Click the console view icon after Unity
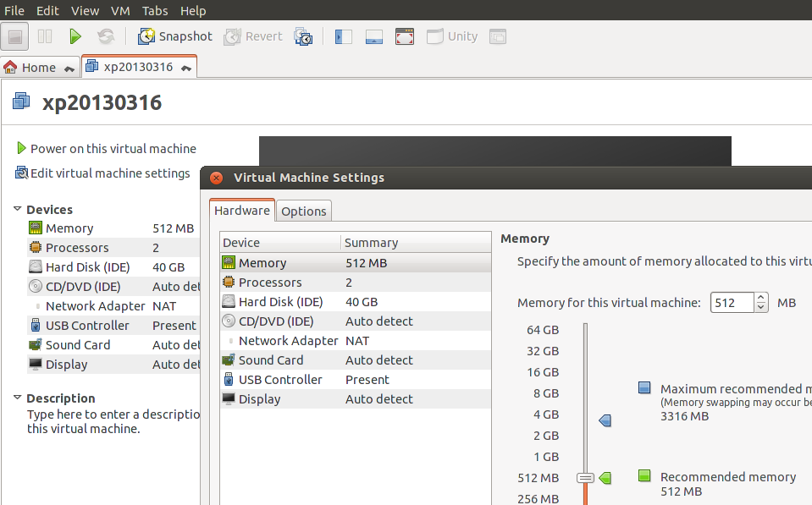The image size is (812, 505). click(498, 36)
